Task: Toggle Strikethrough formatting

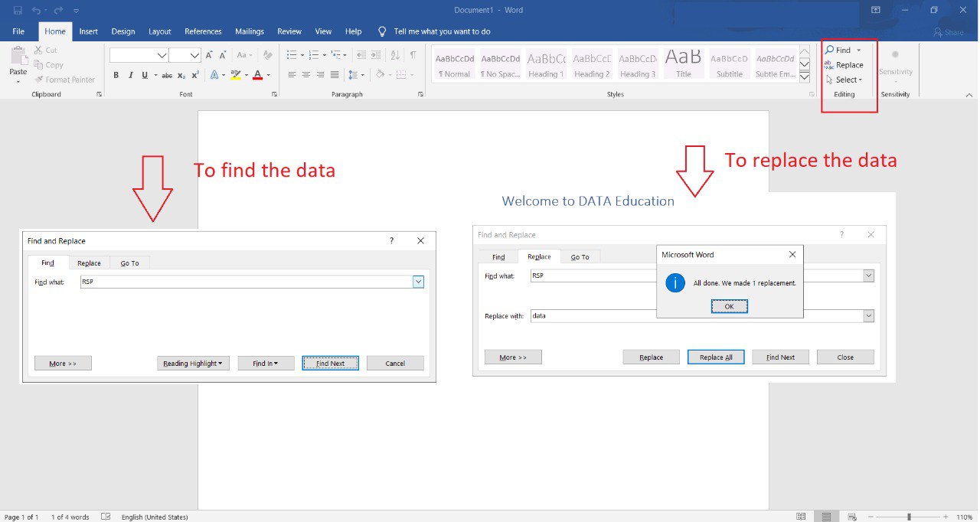Action: click(167, 75)
